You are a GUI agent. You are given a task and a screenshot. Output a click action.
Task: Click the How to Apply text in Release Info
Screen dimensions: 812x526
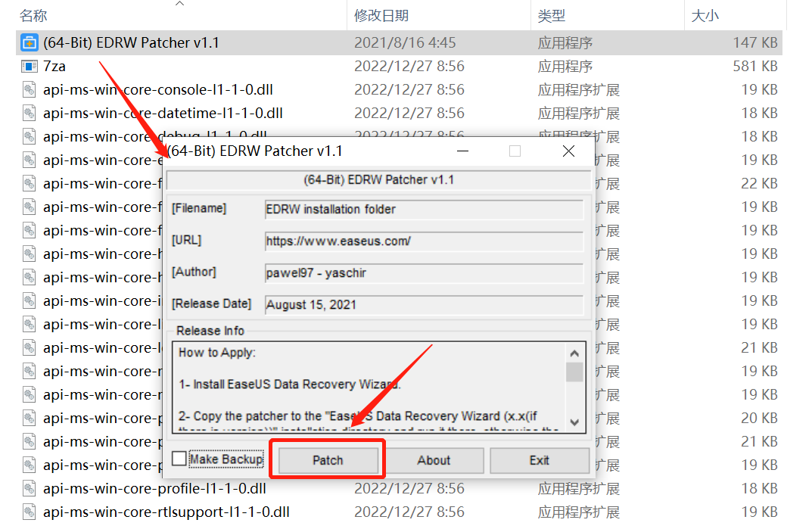coord(217,353)
